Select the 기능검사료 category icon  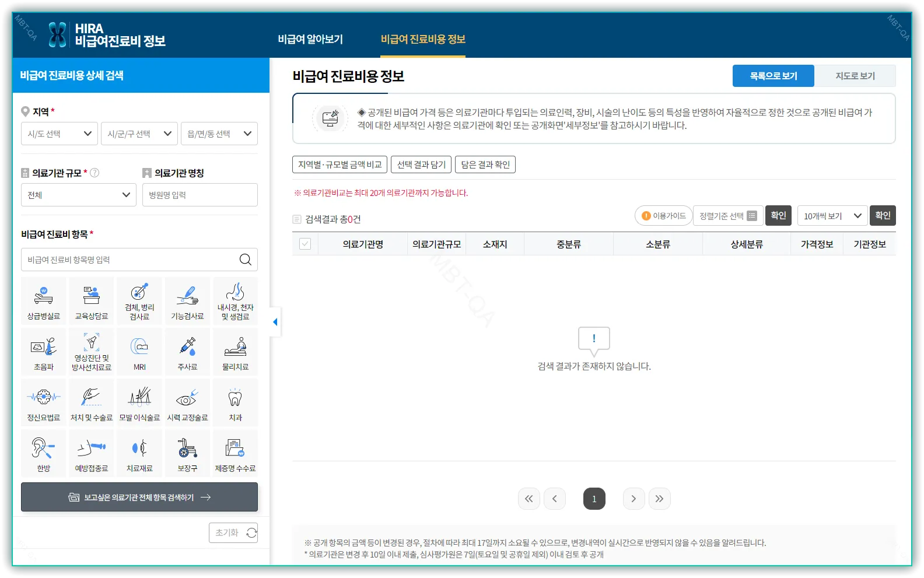[x=187, y=301]
